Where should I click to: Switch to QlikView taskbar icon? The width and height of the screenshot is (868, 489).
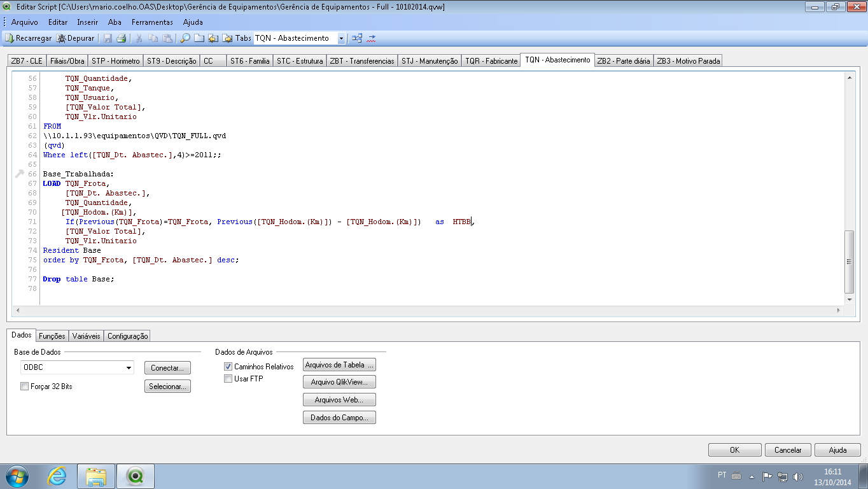pyautogui.click(x=136, y=476)
